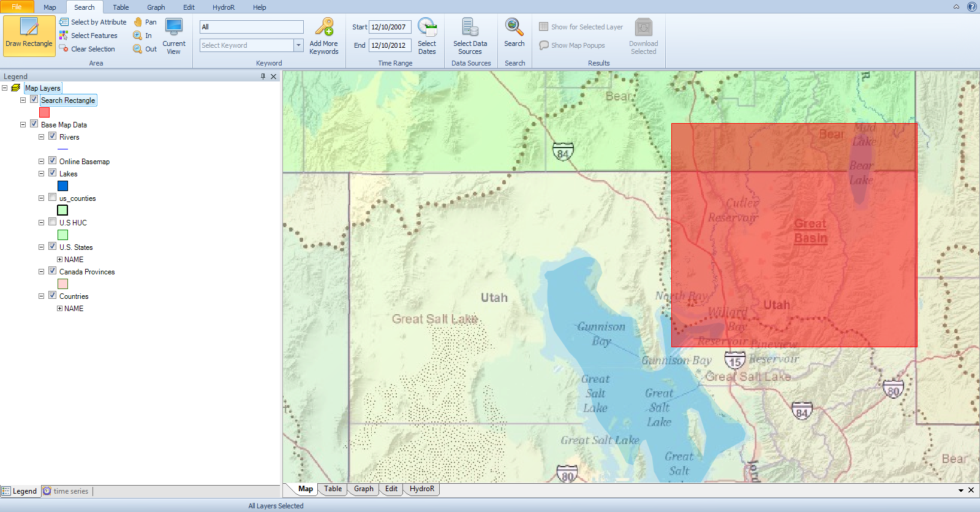
Task: Enable the U.S HUC layer
Action: [x=53, y=222]
